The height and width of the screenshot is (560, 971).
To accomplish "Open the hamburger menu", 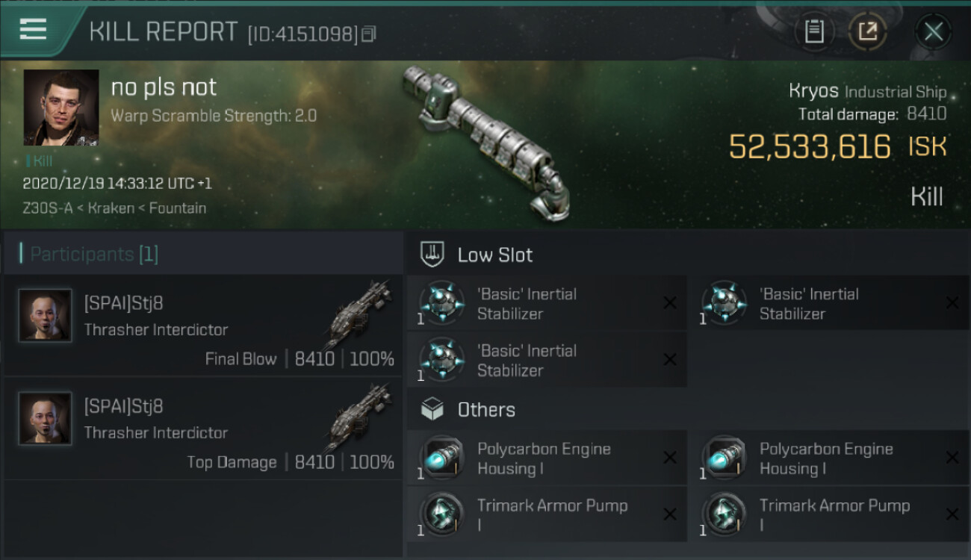I will click(x=33, y=30).
